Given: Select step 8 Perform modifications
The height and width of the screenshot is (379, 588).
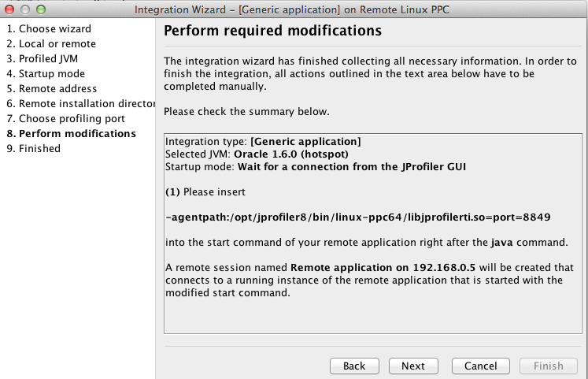Looking at the screenshot, I should (x=72, y=134).
